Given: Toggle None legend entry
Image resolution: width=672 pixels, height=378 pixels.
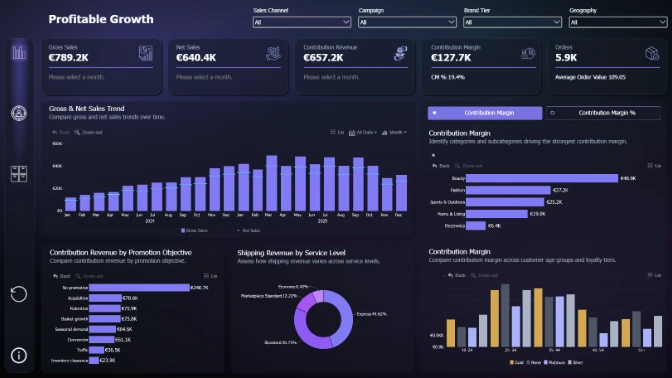Looking at the screenshot, I should (534, 363).
